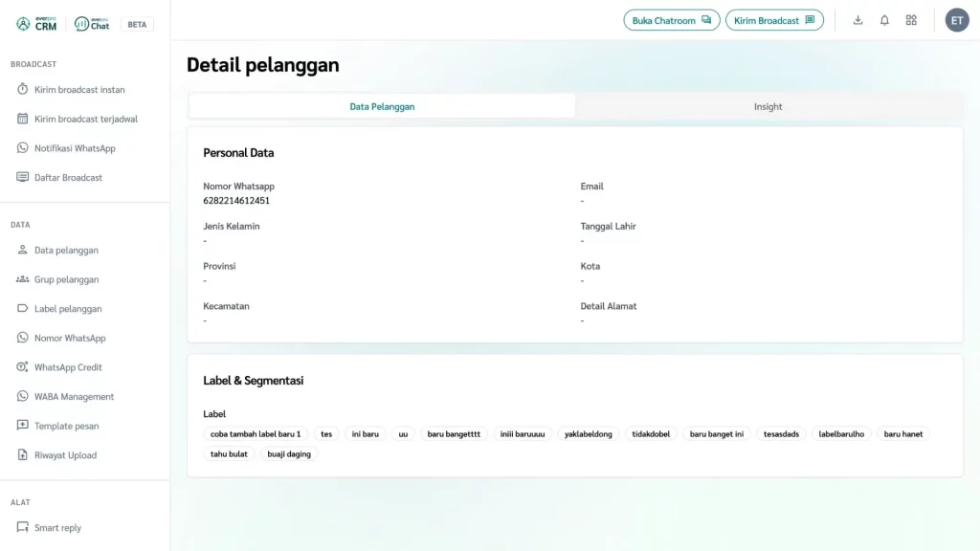Click the ET user avatar
This screenshot has width=980, height=551.
pos(957,20)
